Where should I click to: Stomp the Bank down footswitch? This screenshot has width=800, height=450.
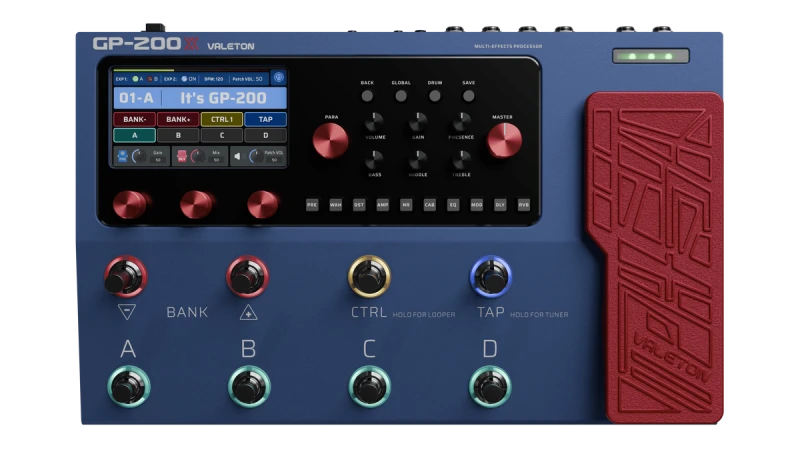click(126, 277)
